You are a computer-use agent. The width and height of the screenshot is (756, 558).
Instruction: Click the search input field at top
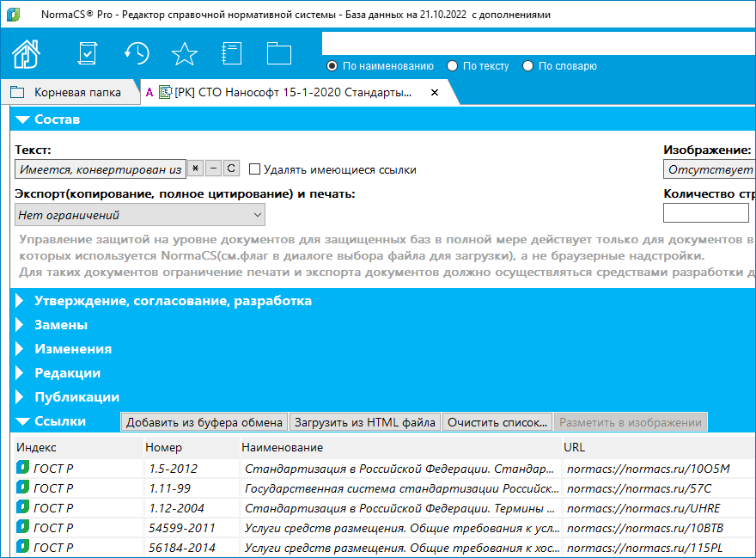539,43
